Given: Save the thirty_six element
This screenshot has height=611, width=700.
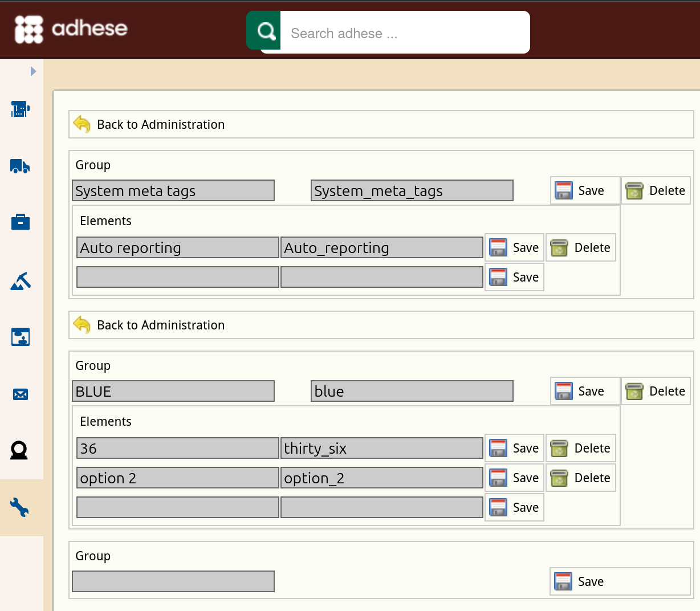Looking at the screenshot, I should click(514, 449).
